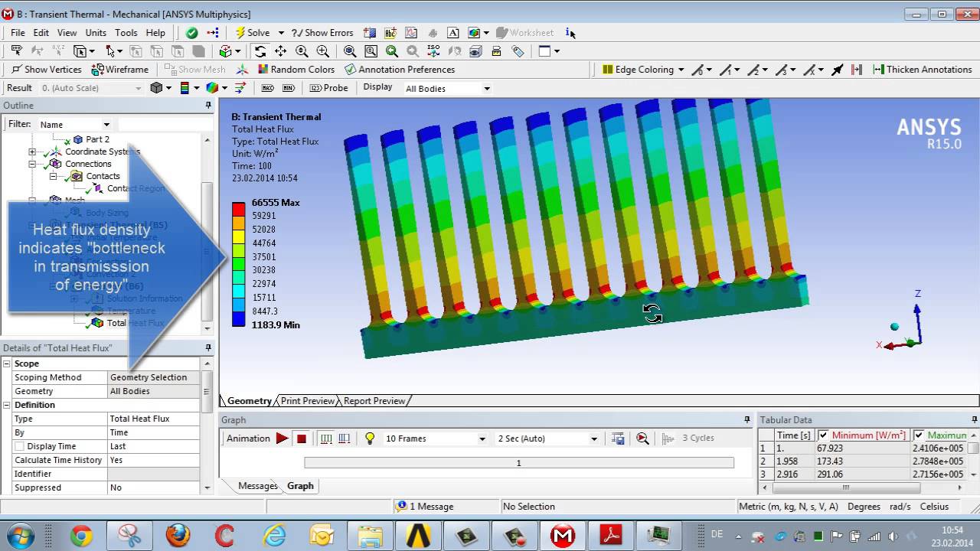Select the Pan view tool

[281, 51]
